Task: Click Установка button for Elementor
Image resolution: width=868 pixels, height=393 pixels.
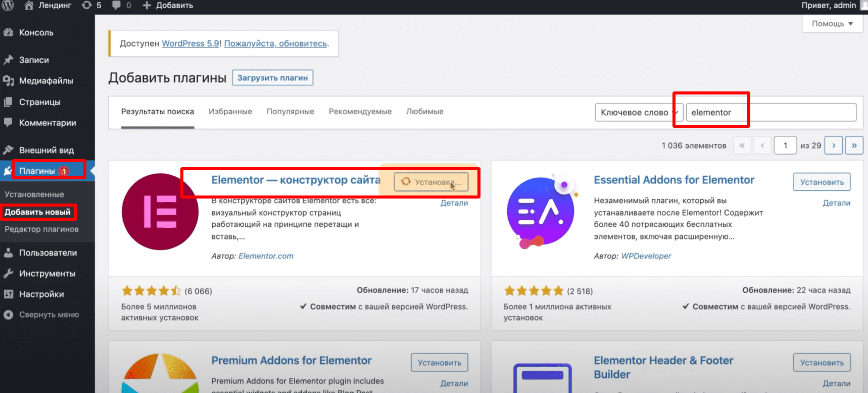Action: [x=431, y=182]
